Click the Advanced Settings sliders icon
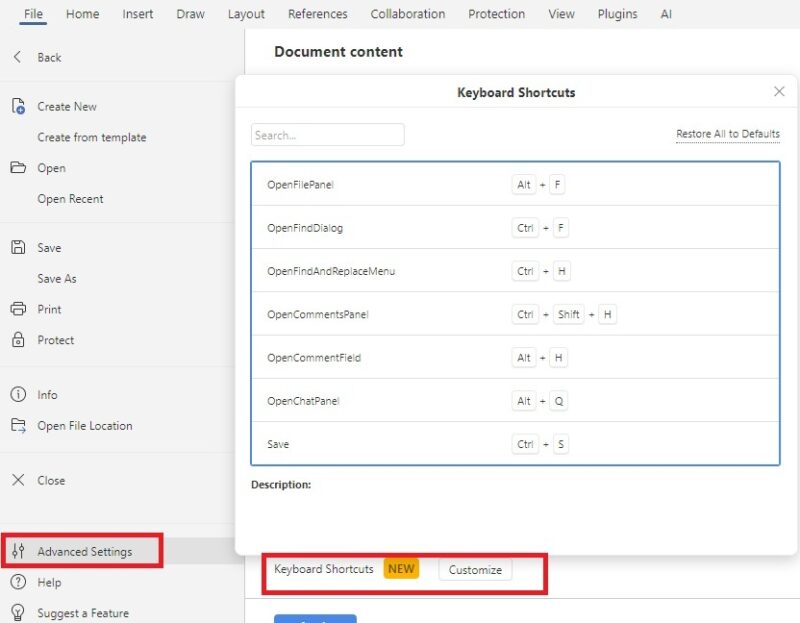This screenshot has width=800, height=623. click(18, 552)
